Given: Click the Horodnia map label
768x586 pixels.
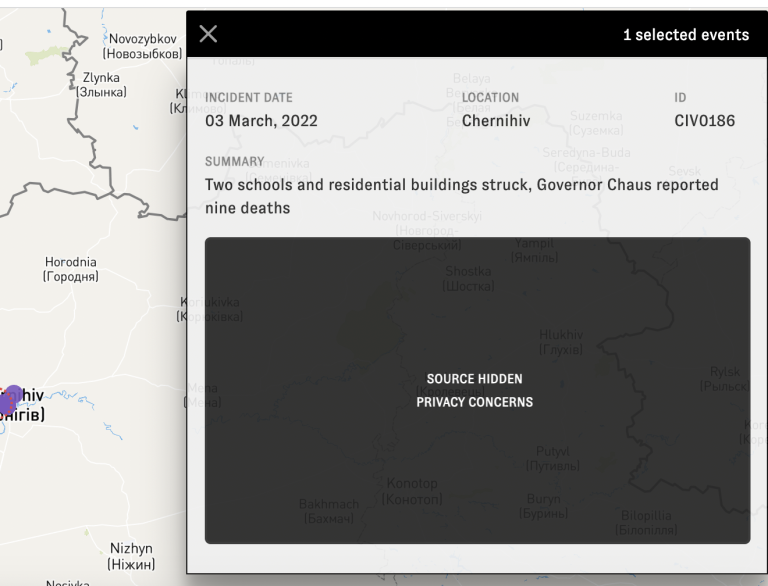Looking at the screenshot, I should (71, 269).
